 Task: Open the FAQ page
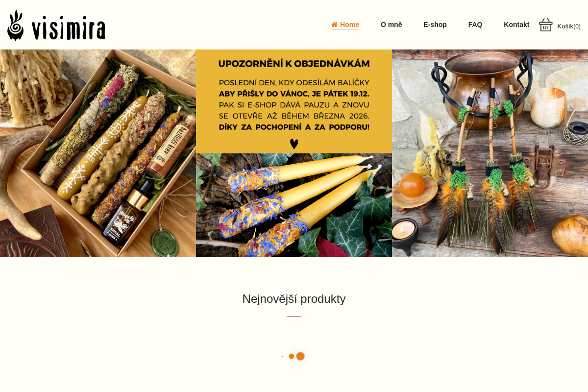coord(475,24)
